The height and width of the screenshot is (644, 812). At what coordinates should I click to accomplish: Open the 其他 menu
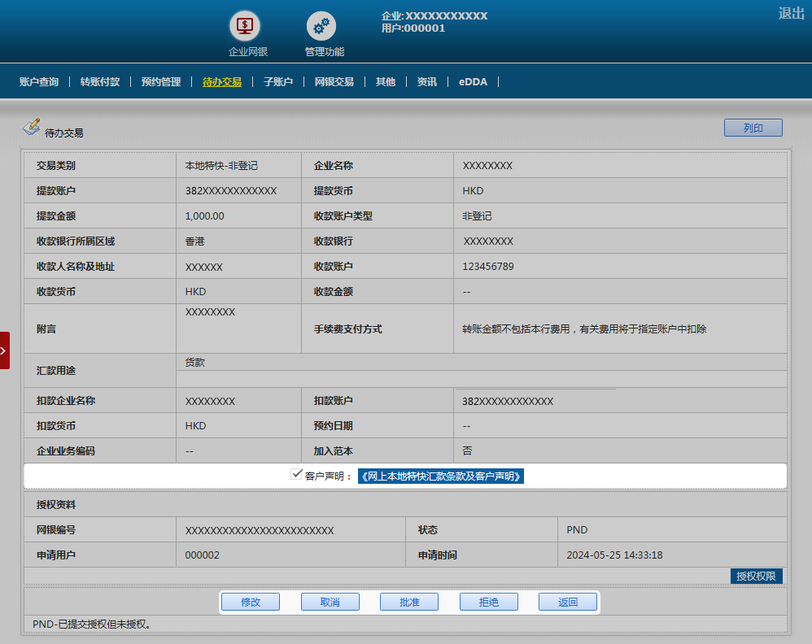point(386,82)
